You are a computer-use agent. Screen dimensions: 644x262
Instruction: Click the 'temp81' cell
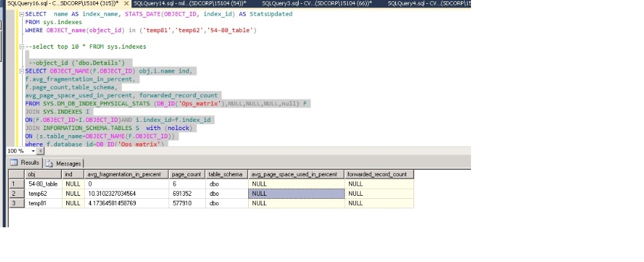[x=44, y=203]
